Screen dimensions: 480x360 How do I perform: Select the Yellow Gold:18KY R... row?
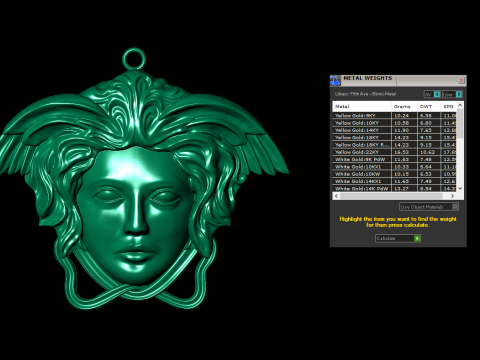click(395, 145)
